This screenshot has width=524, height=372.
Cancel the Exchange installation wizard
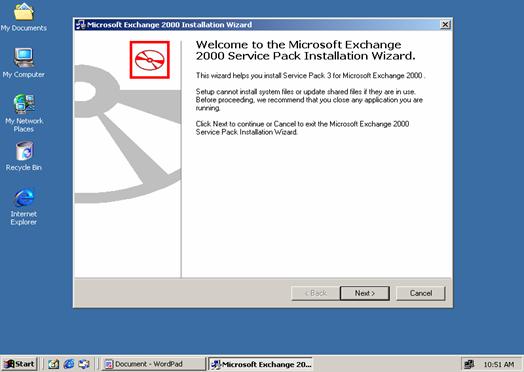click(x=421, y=293)
